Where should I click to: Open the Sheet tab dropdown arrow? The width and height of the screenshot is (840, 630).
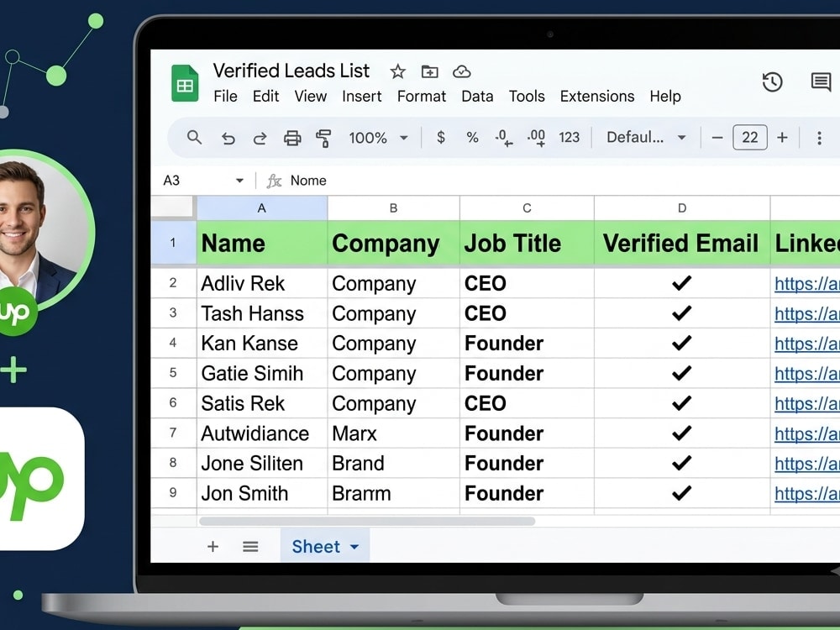(x=354, y=547)
